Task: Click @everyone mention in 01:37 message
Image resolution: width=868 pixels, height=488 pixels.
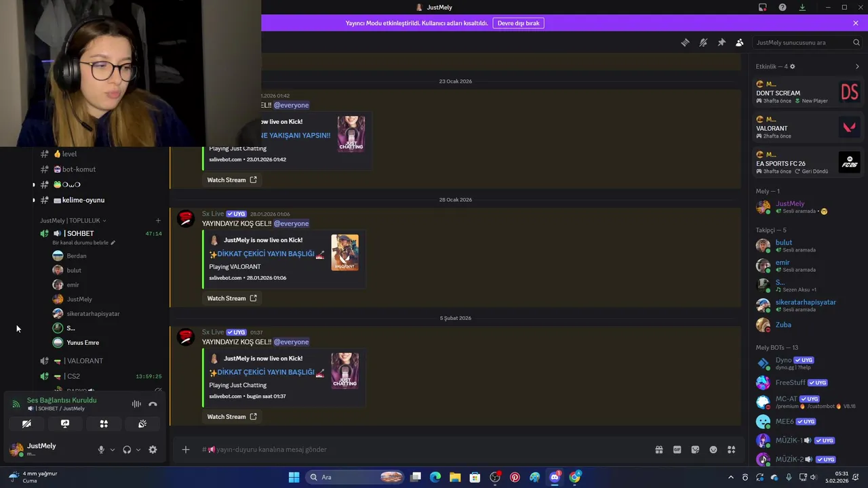Action: click(x=291, y=342)
